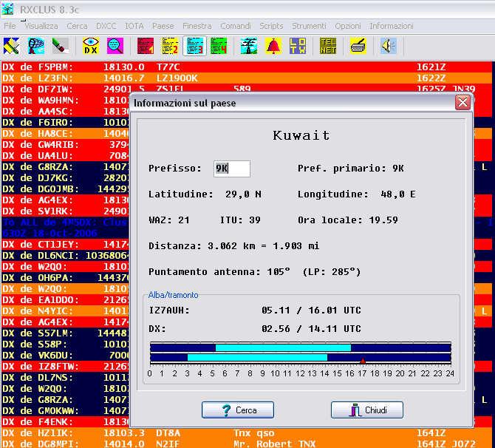Open the Cerca menu
Image resolution: width=495 pixels, height=448 pixels.
[77, 26]
